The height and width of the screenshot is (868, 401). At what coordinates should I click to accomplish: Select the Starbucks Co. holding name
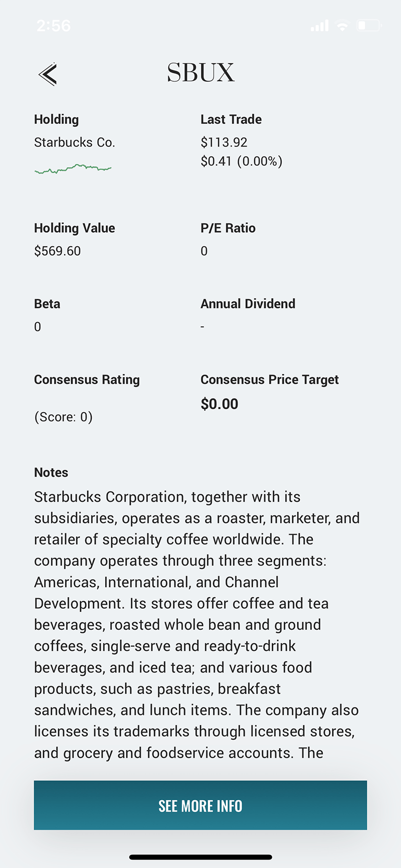tap(75, 142)
